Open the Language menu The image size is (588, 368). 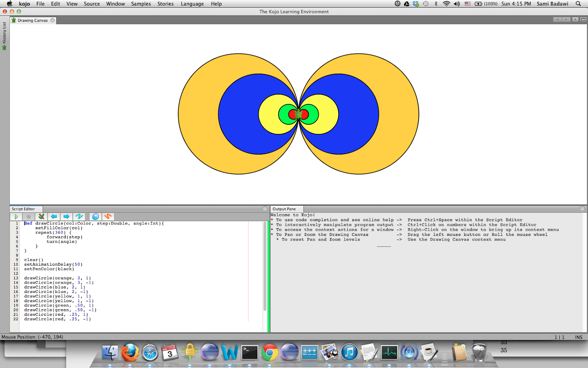point(192,4)
